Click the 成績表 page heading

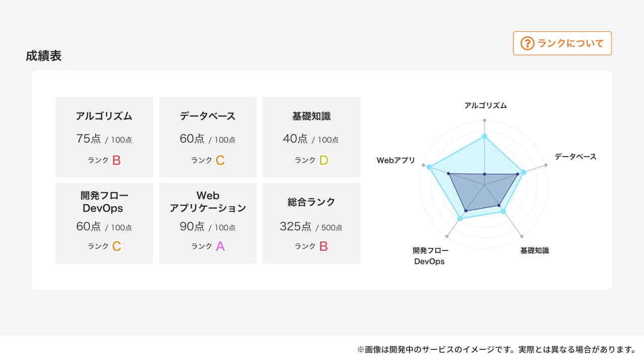tap(44, 56)
